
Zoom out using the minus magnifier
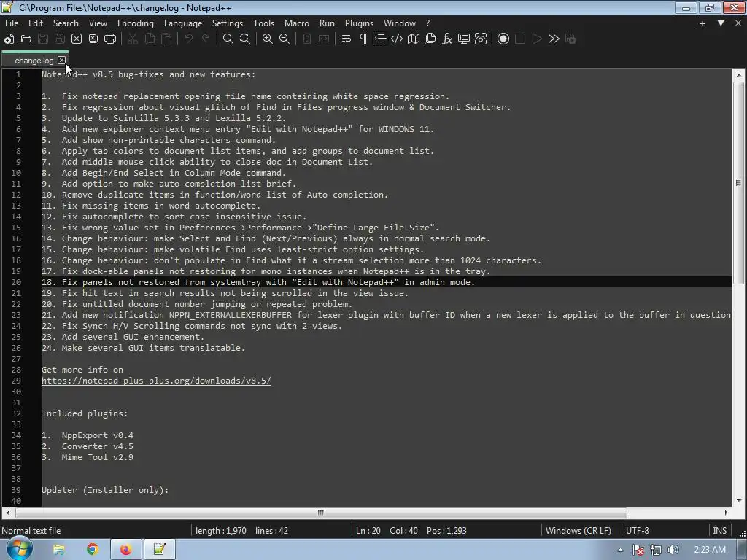point(285,39)
